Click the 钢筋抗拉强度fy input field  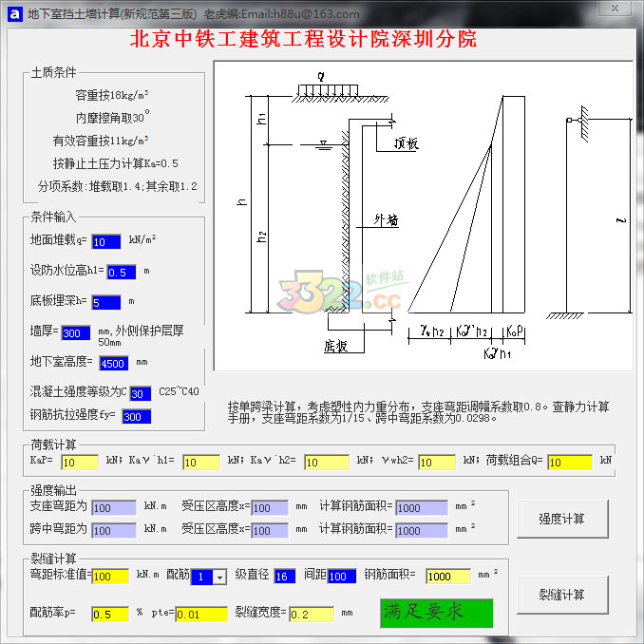pyautogui.click(x=137, y=417)
